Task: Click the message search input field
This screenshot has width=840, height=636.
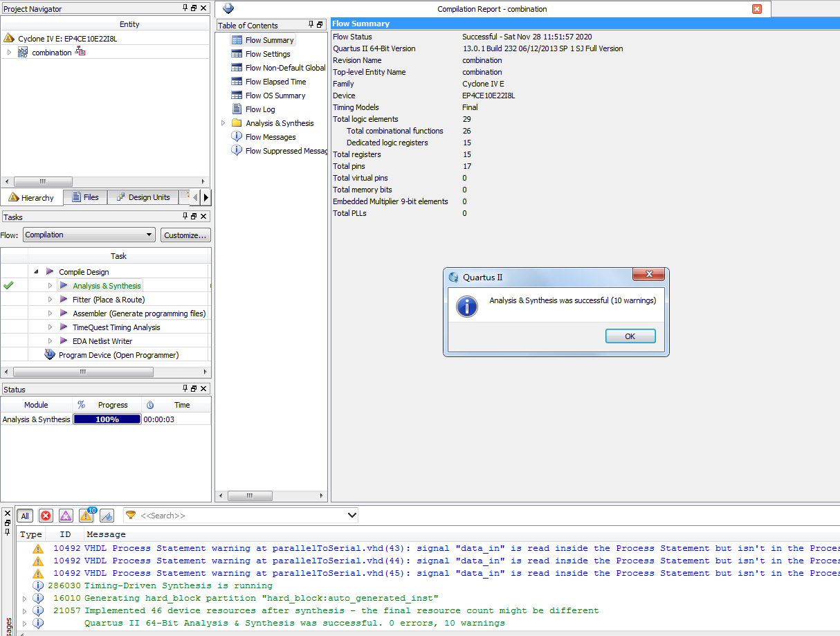Action: 241,516
